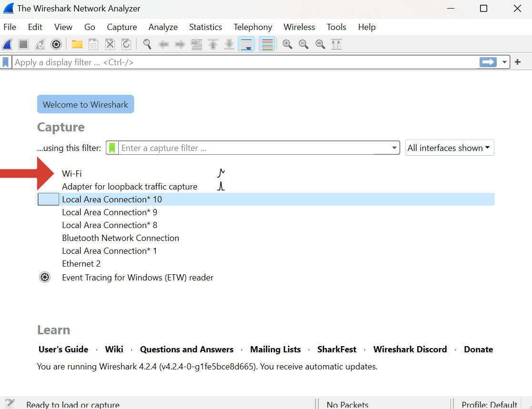This screenshot has height=409, width=532.
Task: Go to last packet icon
Action: (229, 44)
